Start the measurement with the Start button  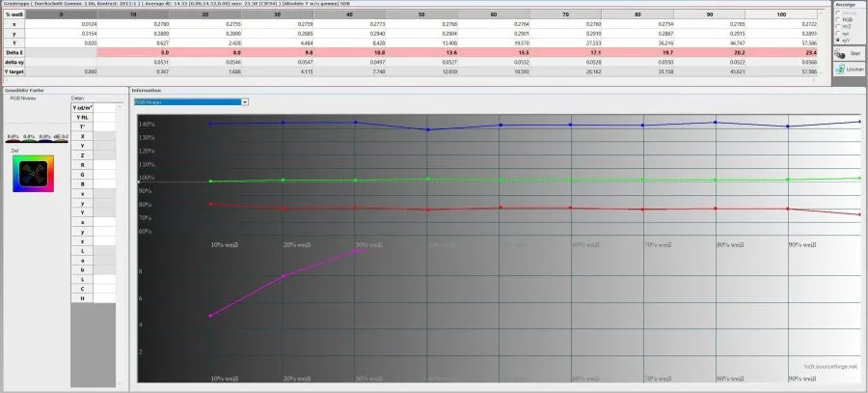click(x=849, y=53)
